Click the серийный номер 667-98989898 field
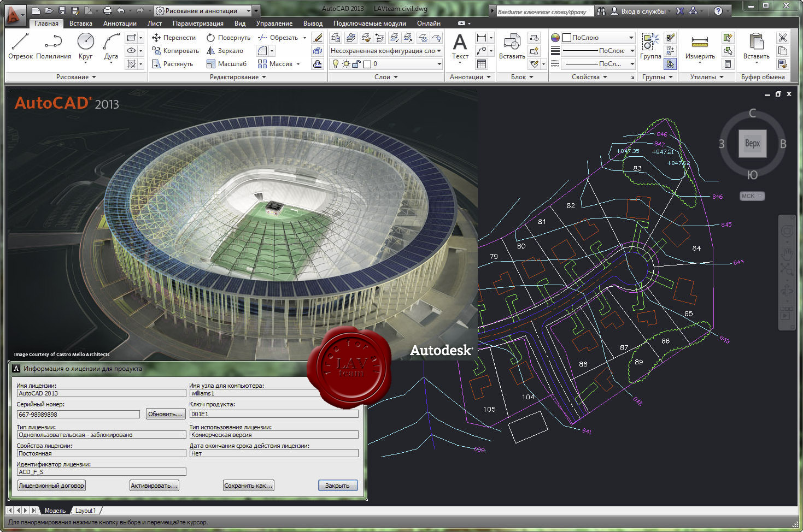Viewport: 803px width, 532px height. click(x=78, y=415)
